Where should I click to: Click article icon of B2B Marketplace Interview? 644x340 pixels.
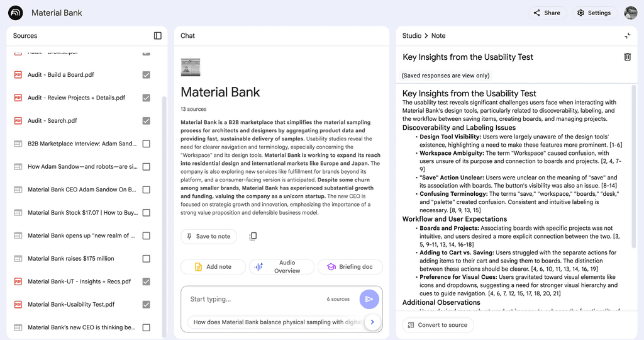pos(18,144)
